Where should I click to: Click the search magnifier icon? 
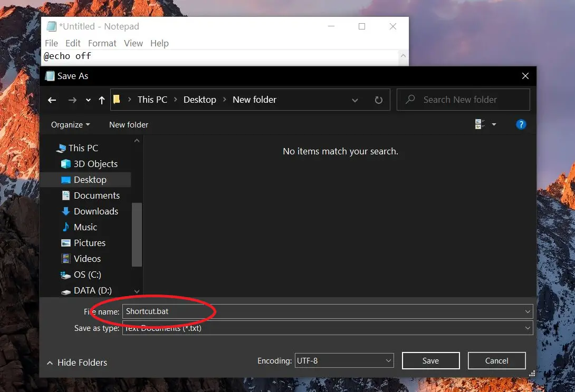click(x=410, y=99)
